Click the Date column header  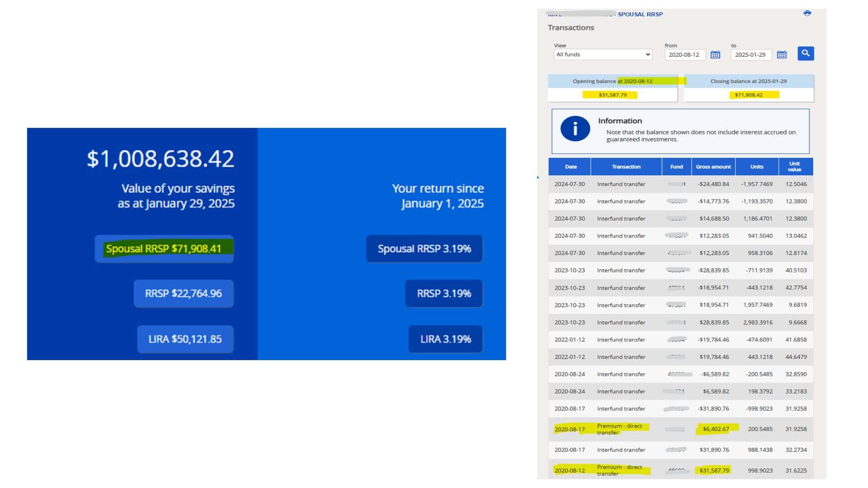pyautogui.click(x=571, y=167)
